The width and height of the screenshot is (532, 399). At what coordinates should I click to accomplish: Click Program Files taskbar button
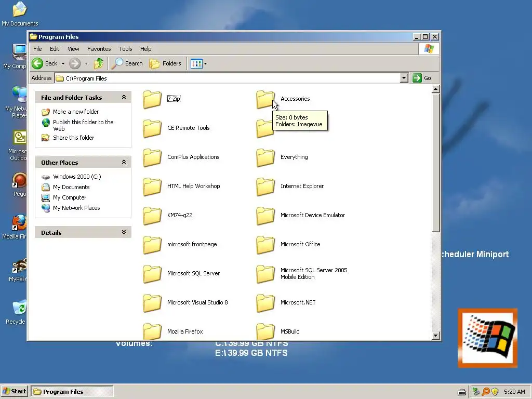click(72, 391)
